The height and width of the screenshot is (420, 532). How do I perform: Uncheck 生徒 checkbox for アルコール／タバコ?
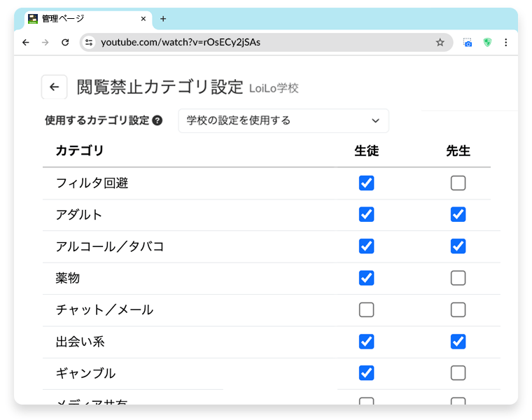coord(366,246)
